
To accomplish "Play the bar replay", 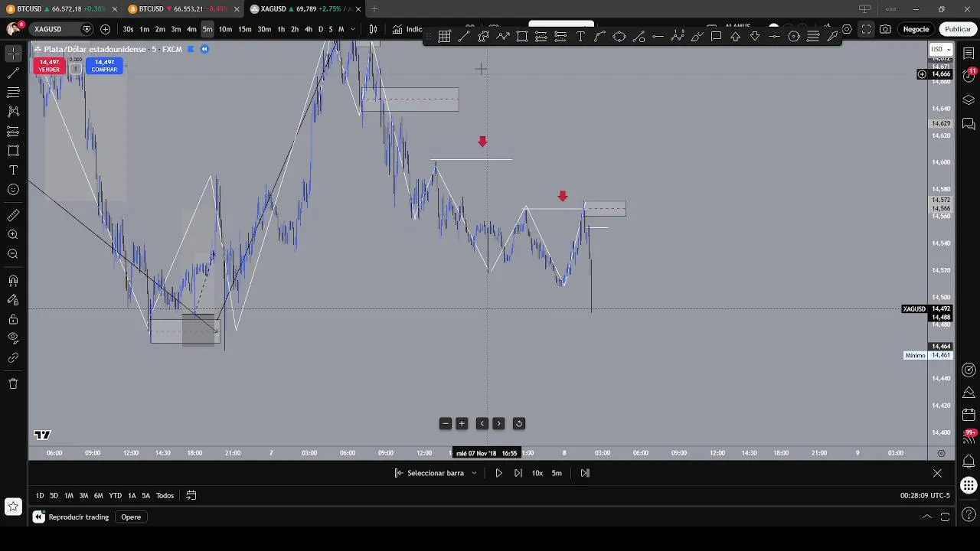I will [498, 473].
